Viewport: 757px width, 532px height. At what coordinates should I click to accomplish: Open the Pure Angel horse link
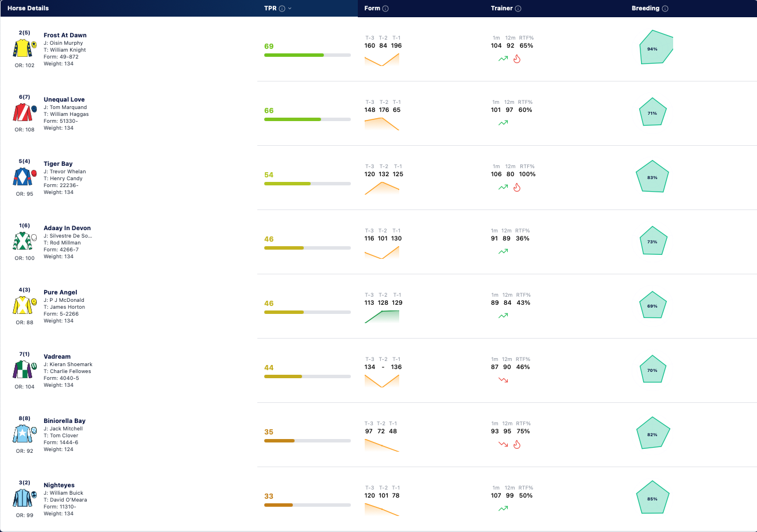pyautogui.click(x=60, y=292)
